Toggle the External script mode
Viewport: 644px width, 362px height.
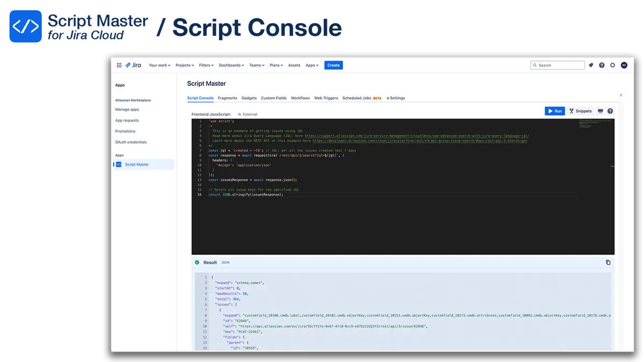(x=247, y=114)
